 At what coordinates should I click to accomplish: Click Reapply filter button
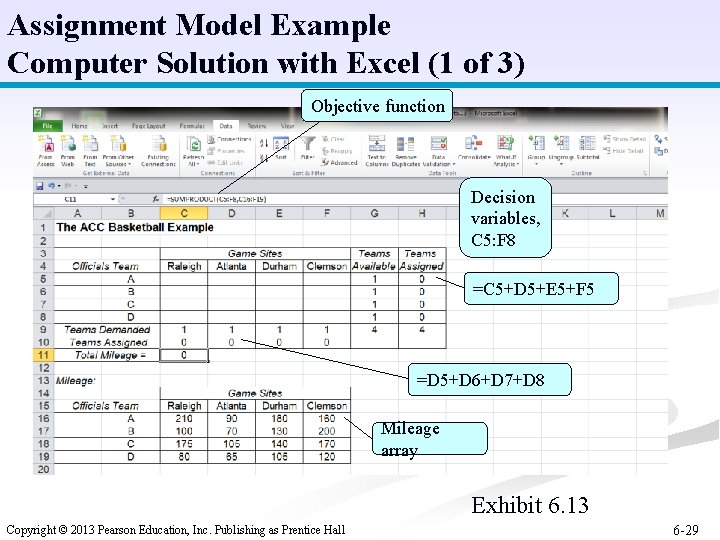tap(337, 151)
